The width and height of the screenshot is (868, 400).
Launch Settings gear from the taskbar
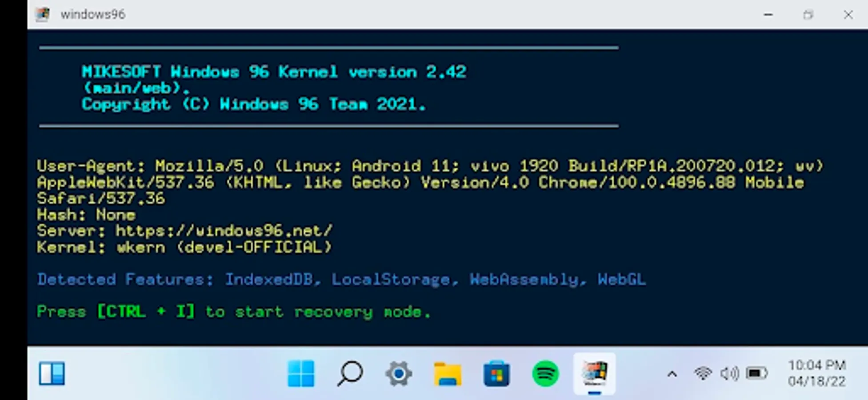[399, 373]
